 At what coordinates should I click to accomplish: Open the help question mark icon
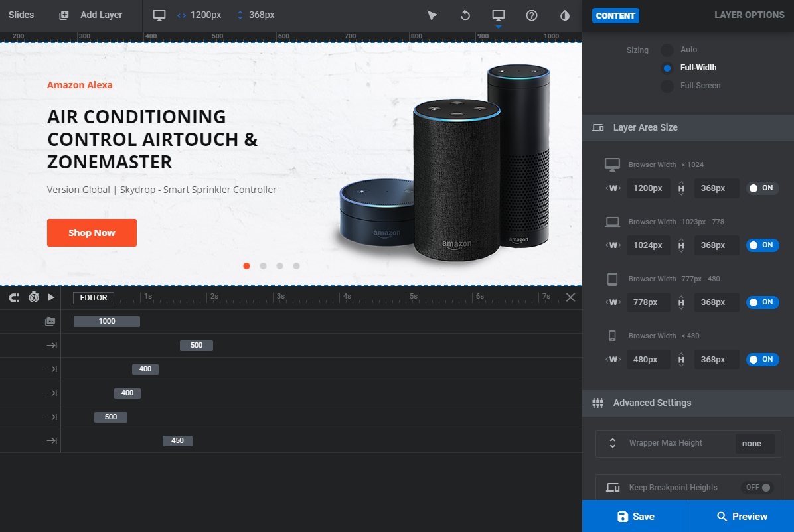pyautogui.click(x=532, y=15)
